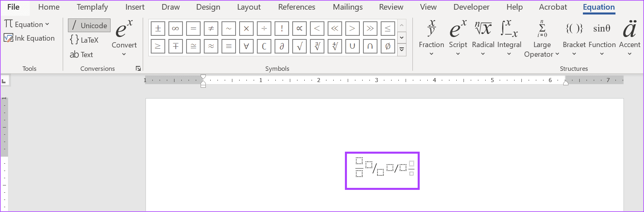644x212 pixels.
Task: Insert the proportional-to symbol
Action: (x=299, y=29)
